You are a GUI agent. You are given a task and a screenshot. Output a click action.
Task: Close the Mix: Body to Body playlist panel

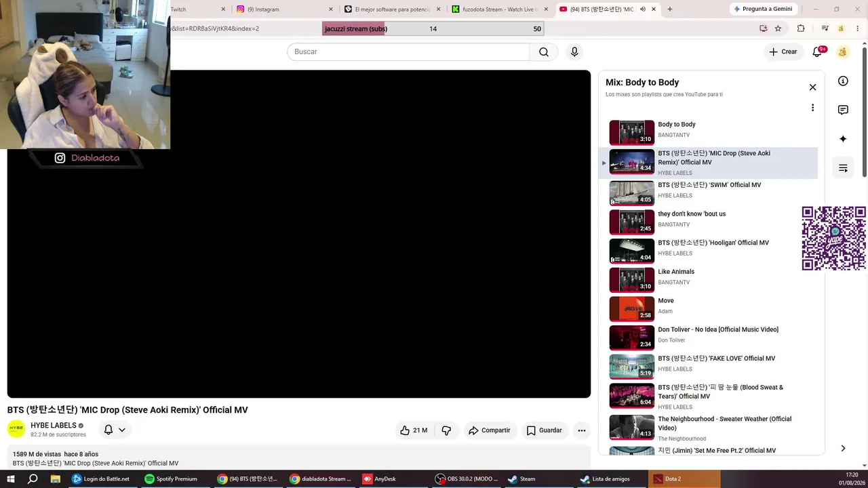point(812,87)
